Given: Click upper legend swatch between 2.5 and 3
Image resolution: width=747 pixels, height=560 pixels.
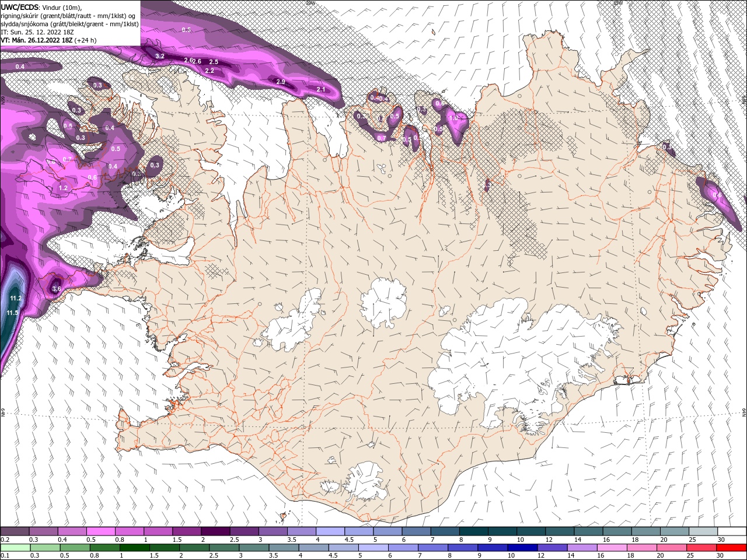Looking at the screenshot, I should 244,531.
